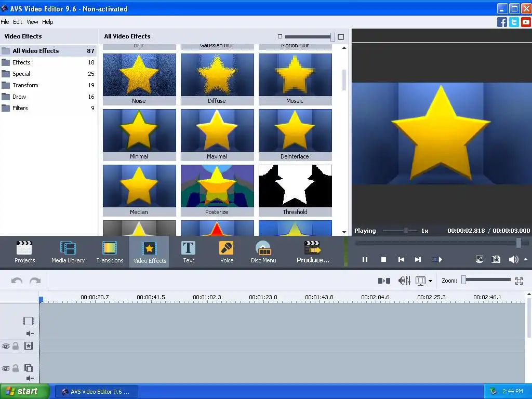This screenshot has height=399, width=532.
Task: Open the Media Library
Action: click(x=68, y=252)
